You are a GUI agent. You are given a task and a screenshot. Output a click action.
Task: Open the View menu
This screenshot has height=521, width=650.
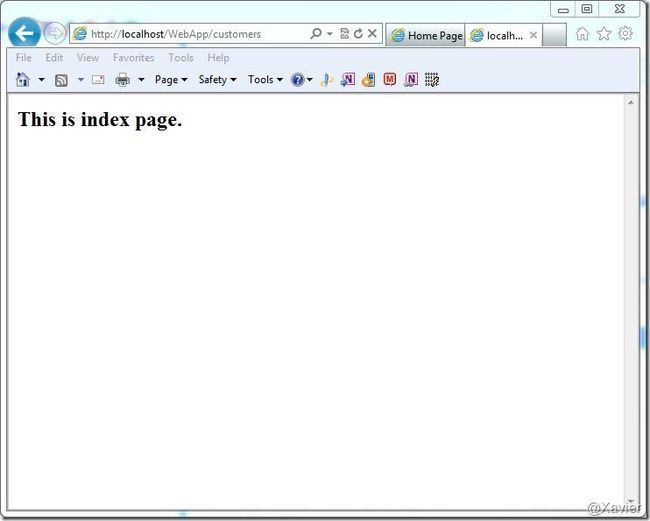pyautogui.click(x=88, y=58)
